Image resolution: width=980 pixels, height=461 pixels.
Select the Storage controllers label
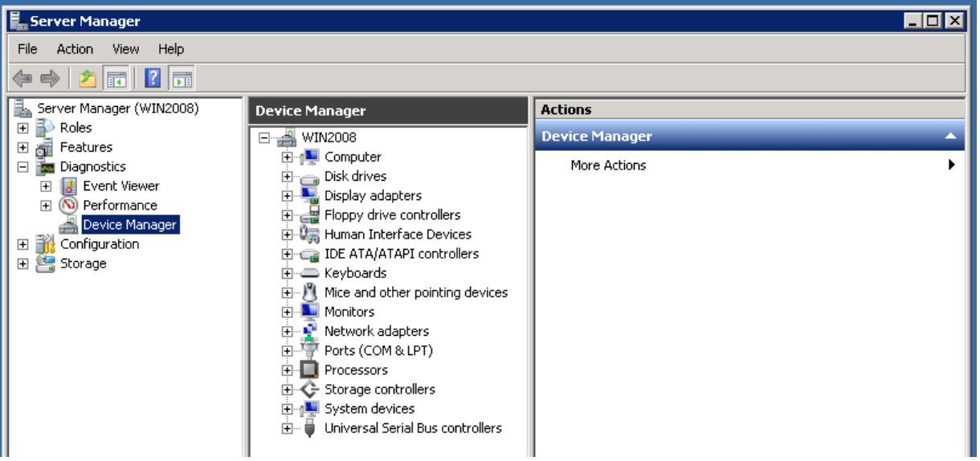click(x=380, y=389)
